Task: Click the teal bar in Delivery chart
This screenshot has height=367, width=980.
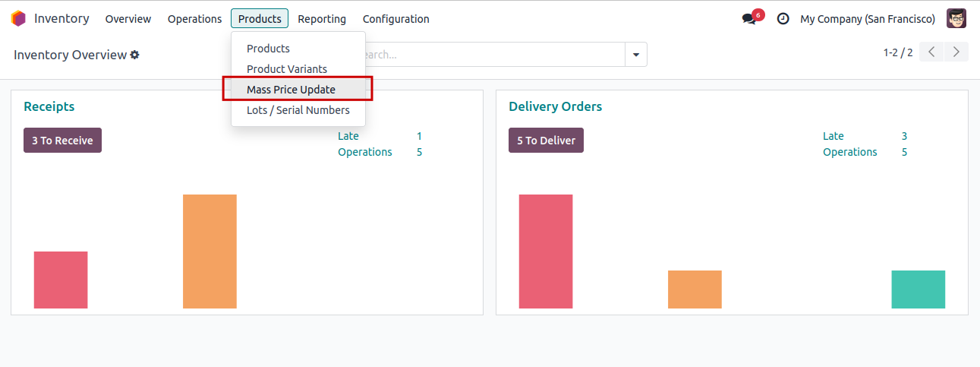Action: [918, 289]
